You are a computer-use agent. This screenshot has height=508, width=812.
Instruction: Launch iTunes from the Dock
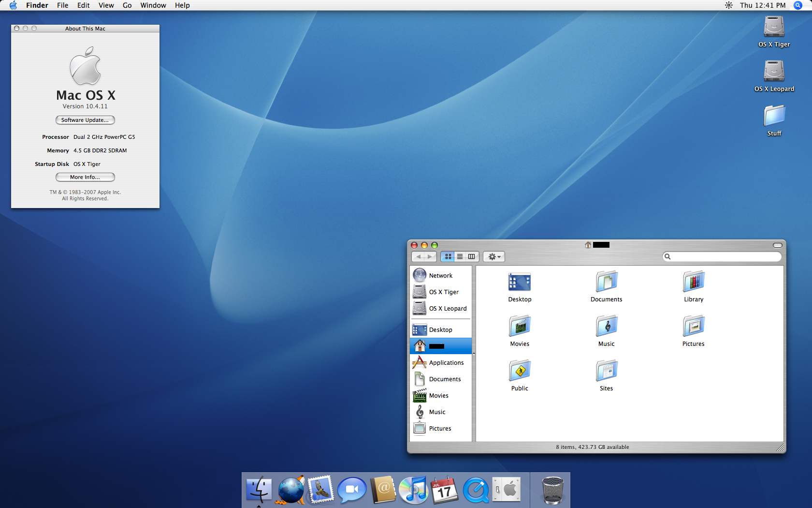(x=413, y=490)
